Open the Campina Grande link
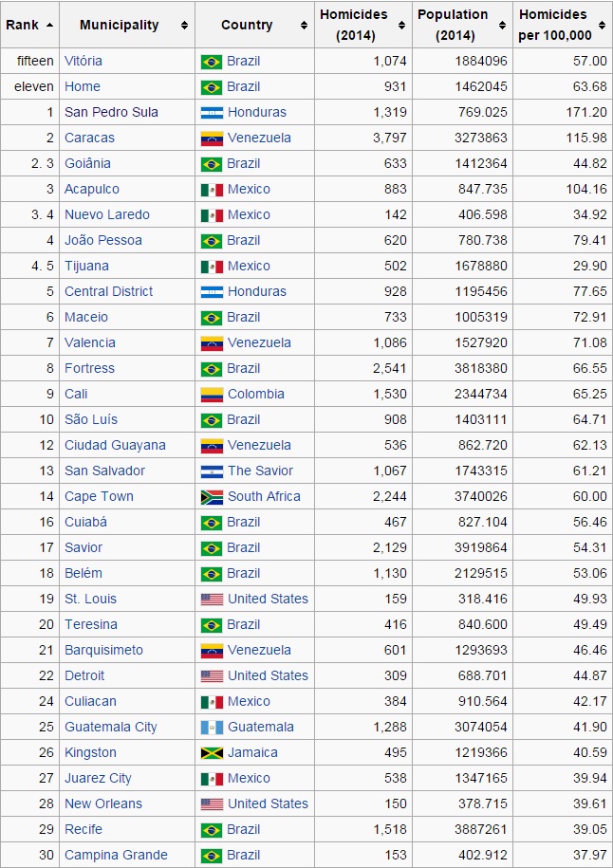 pyautogui.click(x=117, y=856)
